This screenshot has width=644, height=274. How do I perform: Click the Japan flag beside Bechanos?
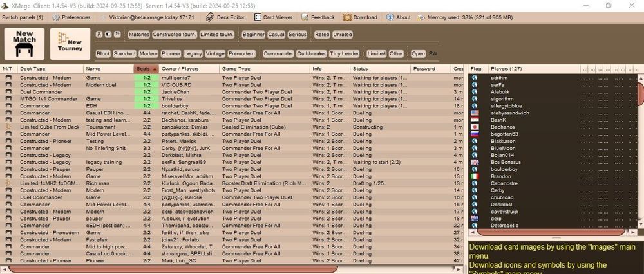(475, 127)
